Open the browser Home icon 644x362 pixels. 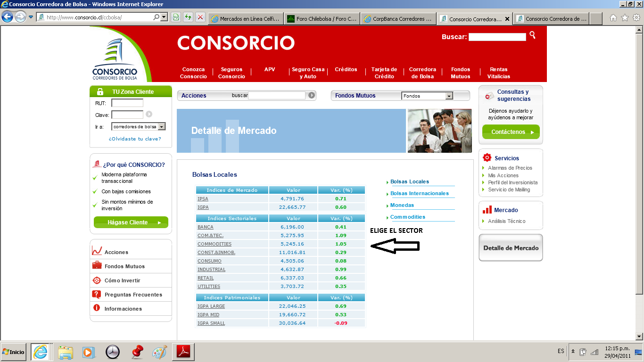[613, 18]
